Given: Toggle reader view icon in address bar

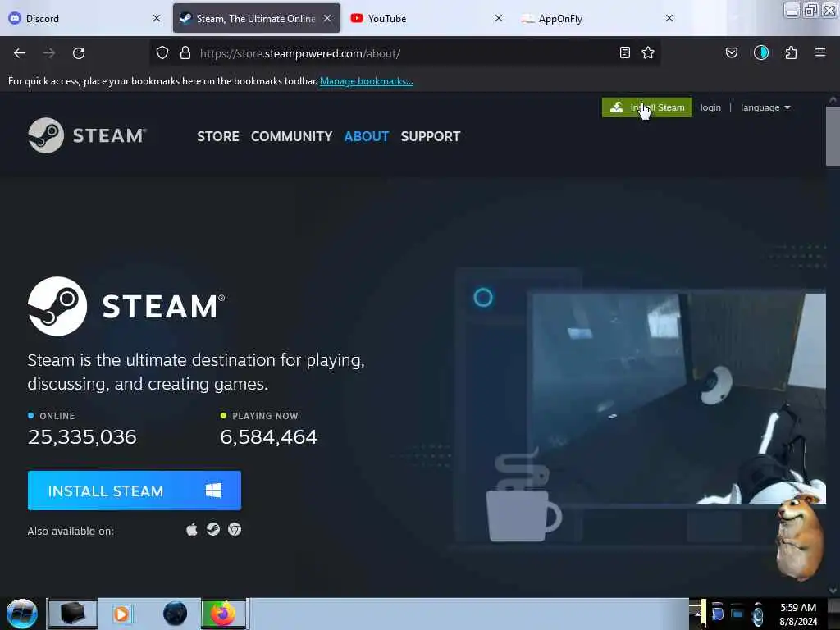Looking at the screenshot, I should coord(624,52).
